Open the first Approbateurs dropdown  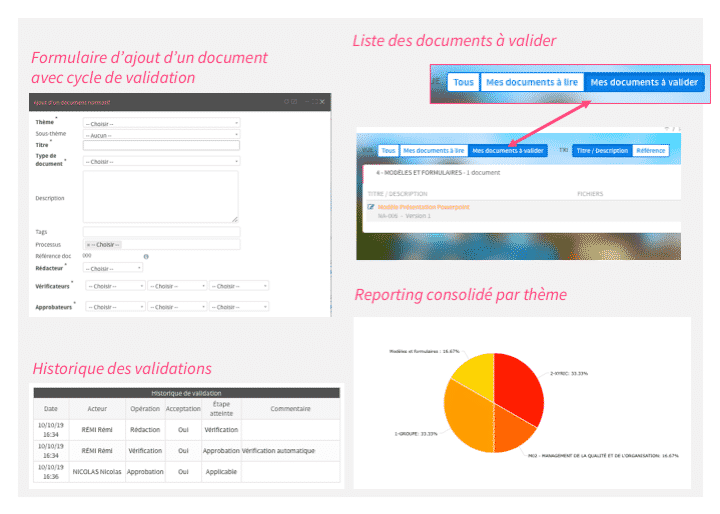point(115,306)
